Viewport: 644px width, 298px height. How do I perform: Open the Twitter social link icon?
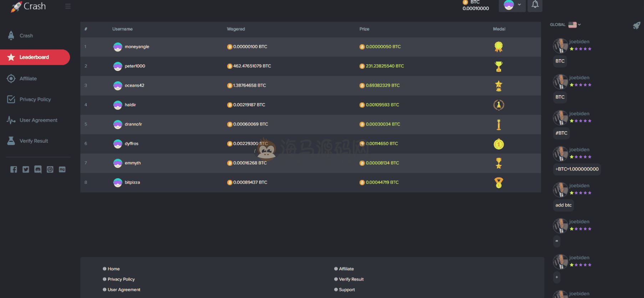coord(26,169)
